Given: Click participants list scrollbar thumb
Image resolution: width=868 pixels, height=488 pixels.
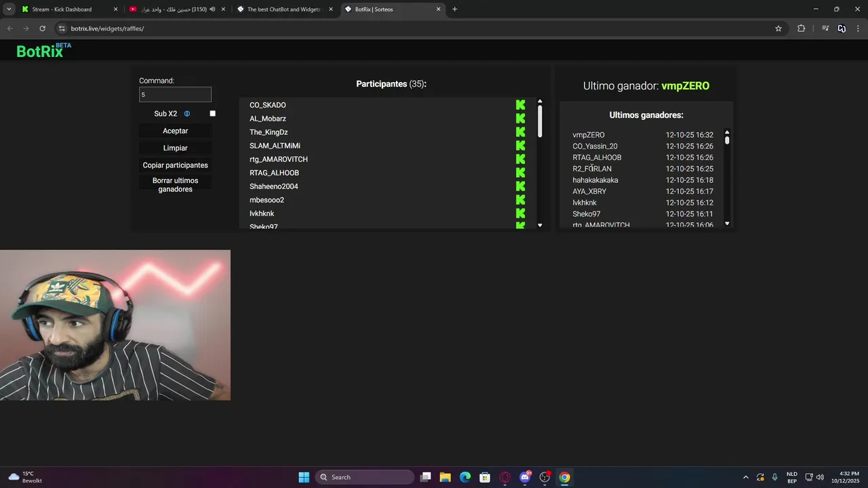Looking at the screenshot, I should tap(540, 122).
